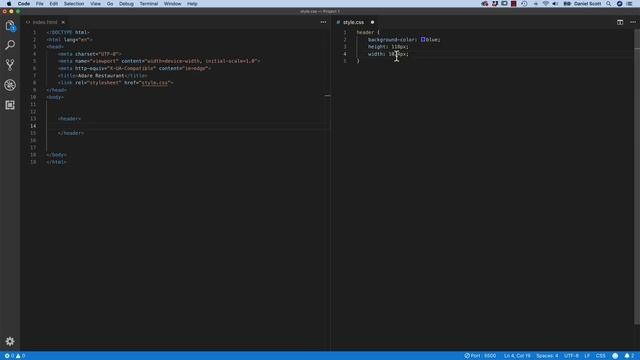Open the Help menu
The image size is (640, 360).
click(x=192, y=4)
